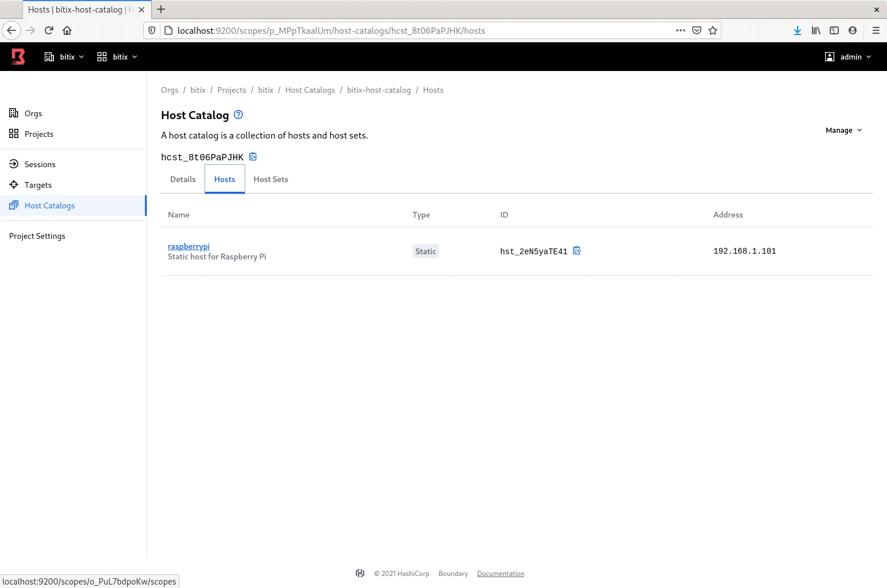This screenshot has width=887, height=588.
Task: Select Targets in the sidebar
Action: 38,185
